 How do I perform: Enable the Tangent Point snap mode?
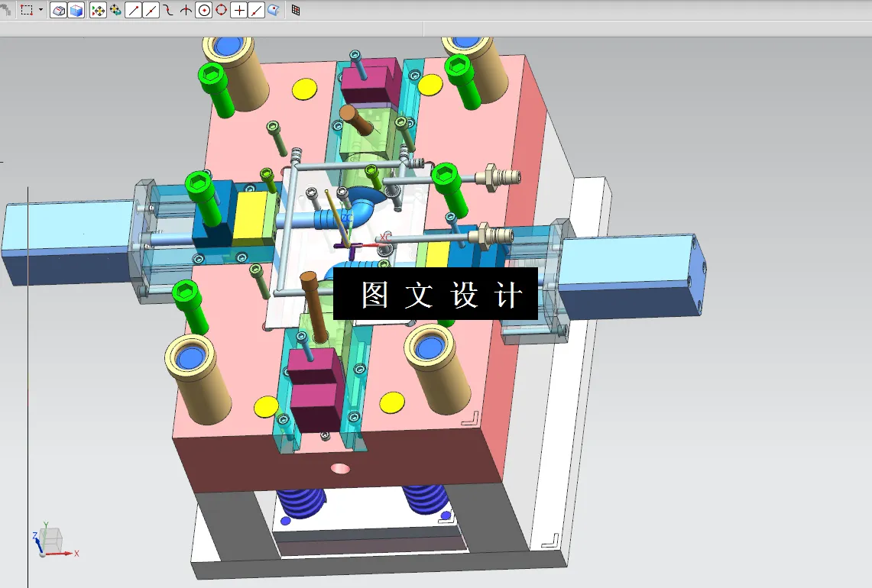[x=167, y=10]
